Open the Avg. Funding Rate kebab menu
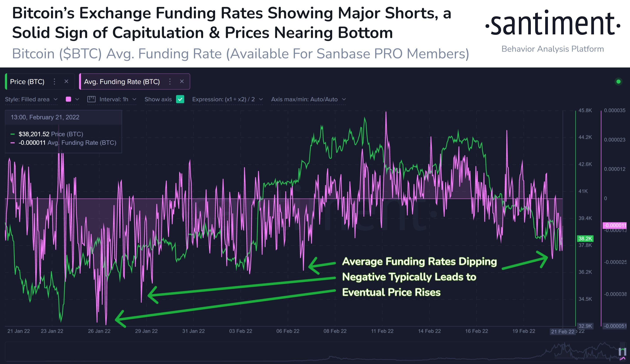 [169, 81]
